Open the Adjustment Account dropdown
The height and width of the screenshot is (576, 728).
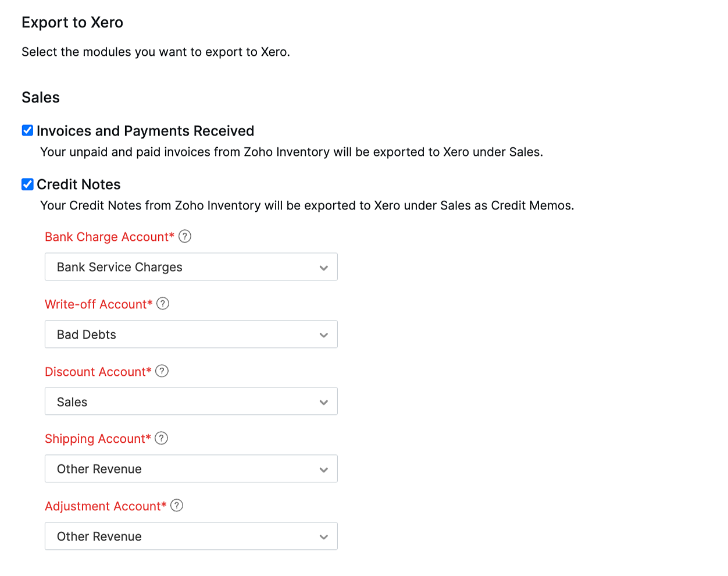coord(191,536)
